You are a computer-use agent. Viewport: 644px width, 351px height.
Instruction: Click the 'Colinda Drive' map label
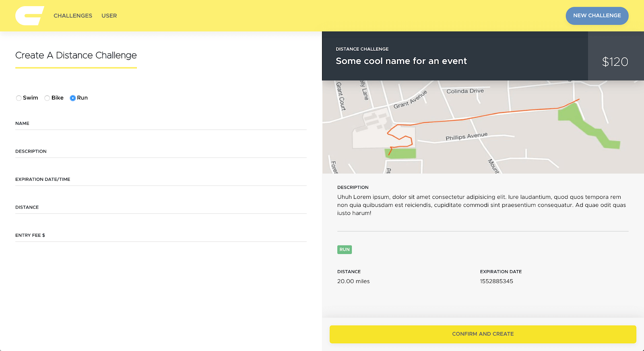click(465, 91)
